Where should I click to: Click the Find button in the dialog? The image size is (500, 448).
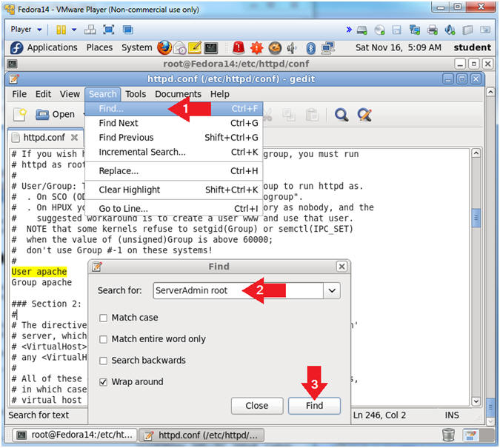tap(314, 406)
